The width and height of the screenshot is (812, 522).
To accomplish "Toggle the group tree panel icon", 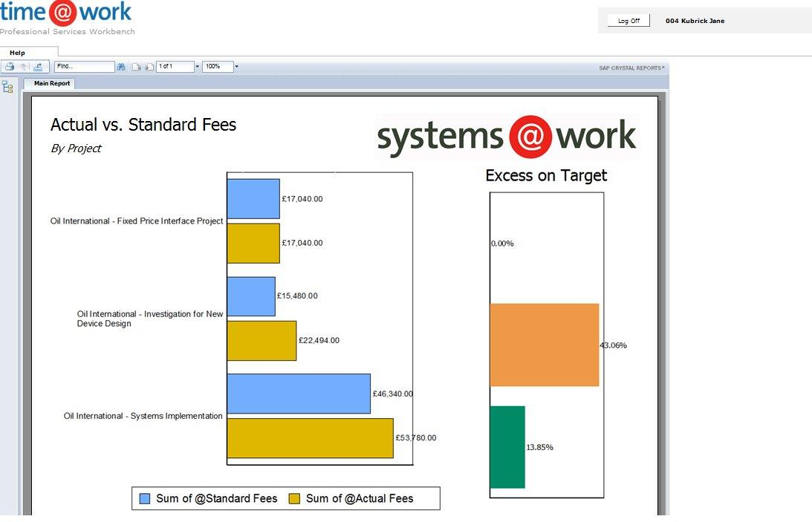I will (x=7, y=87).
